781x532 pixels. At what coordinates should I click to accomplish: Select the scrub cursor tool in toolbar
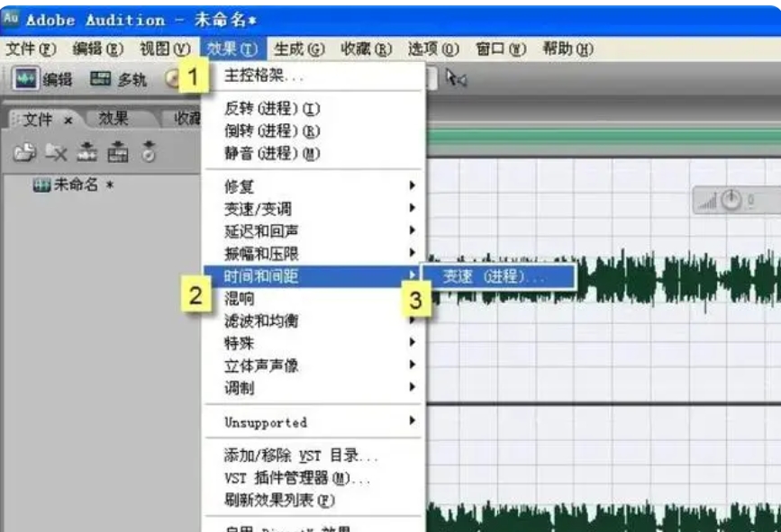[456, 78]
